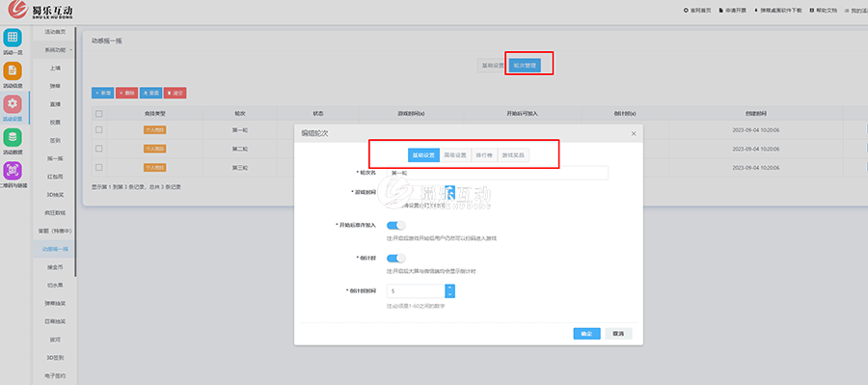This screenshot has width=868, height=385.
Task: Click the red 删除 delete button
Action: pos(126,93)
